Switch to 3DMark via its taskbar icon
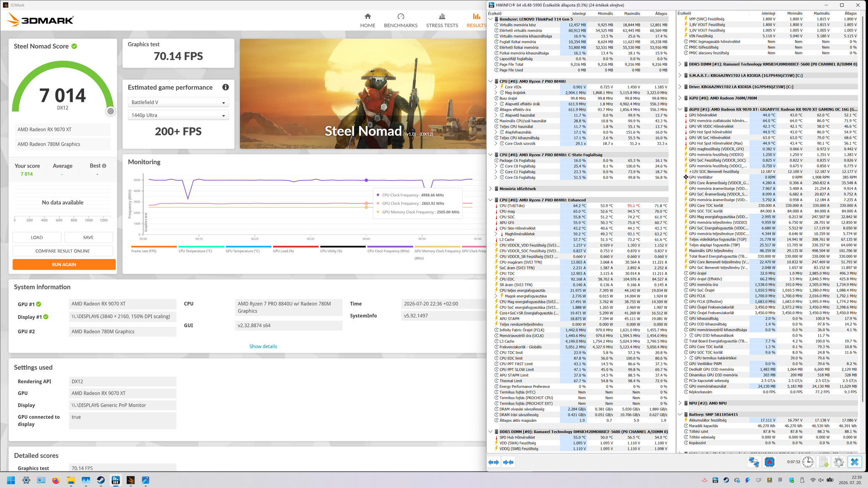This screenshot has width=868, height=488. point(131,480)
